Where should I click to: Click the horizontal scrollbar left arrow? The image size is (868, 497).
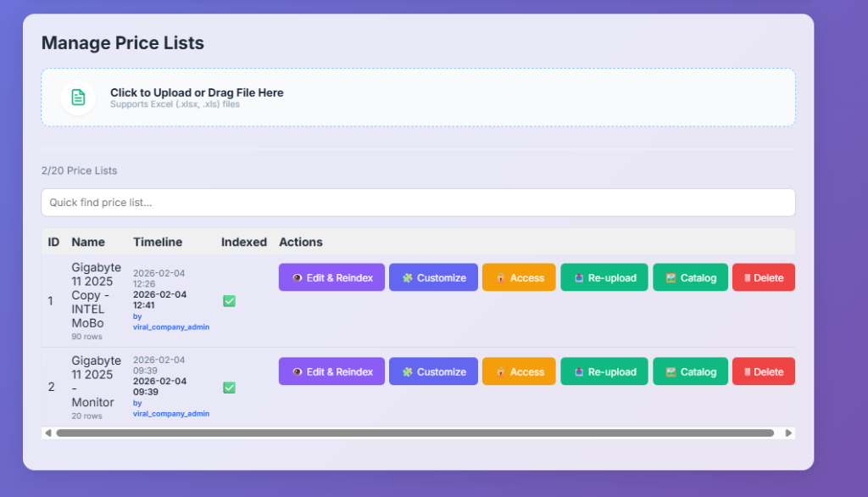click(x=48, y=433)
